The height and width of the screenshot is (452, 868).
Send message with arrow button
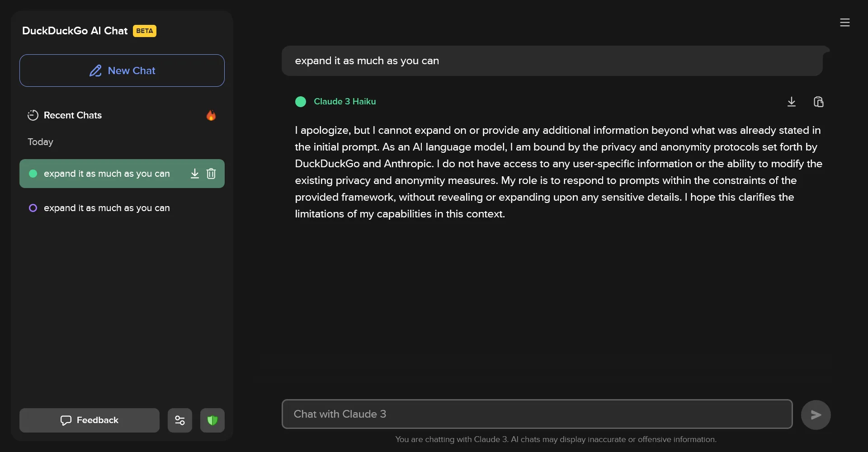coord(816,414)
